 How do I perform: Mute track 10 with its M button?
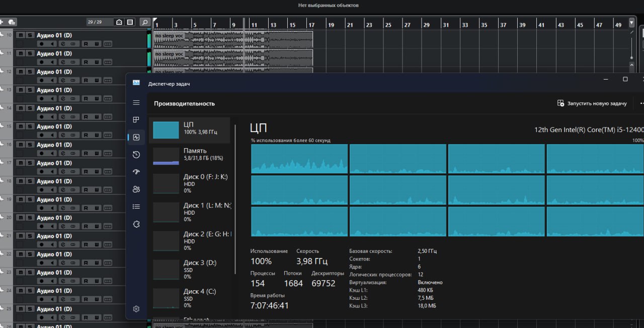(x=20, y=35)
